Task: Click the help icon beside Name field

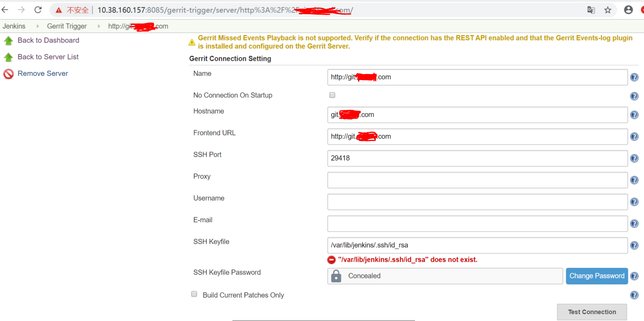Action: (634, 77)
